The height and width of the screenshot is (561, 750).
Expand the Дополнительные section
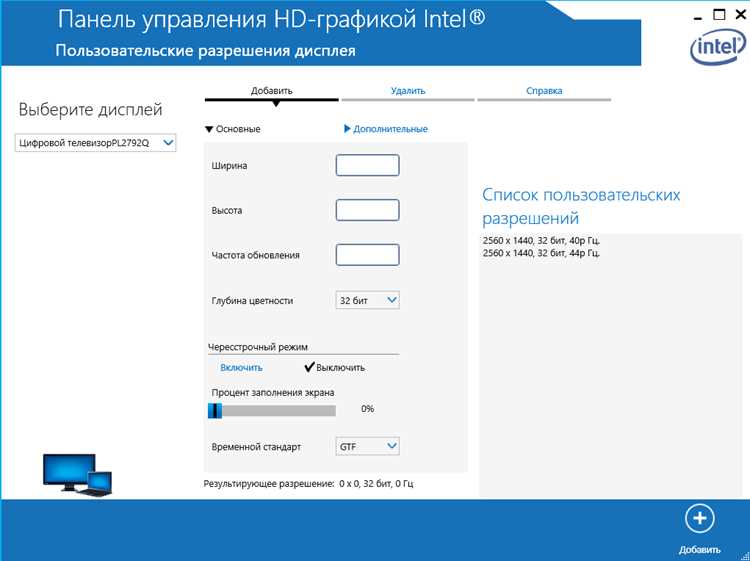[x=386, y=129]
